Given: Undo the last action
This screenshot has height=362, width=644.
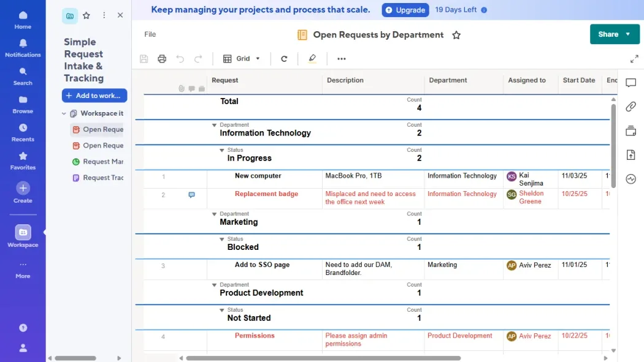Looking at the screenshot, I should click(x=180, y=59).
